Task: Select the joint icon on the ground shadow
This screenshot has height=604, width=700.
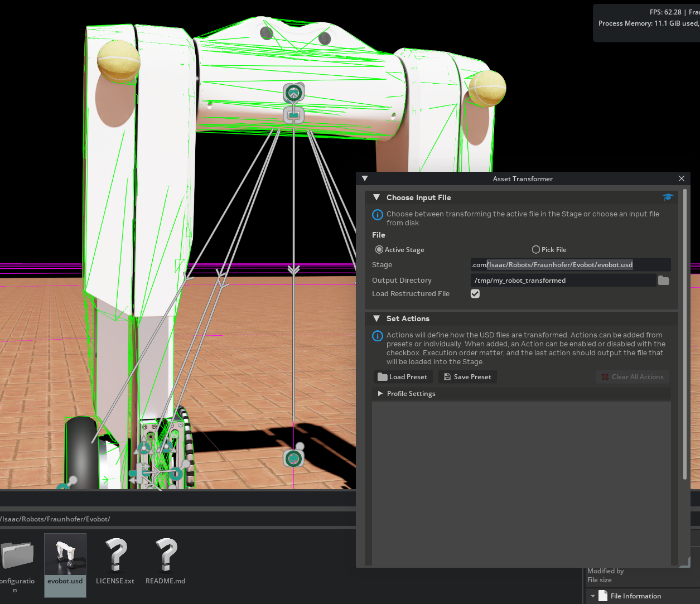Action: 293,458
